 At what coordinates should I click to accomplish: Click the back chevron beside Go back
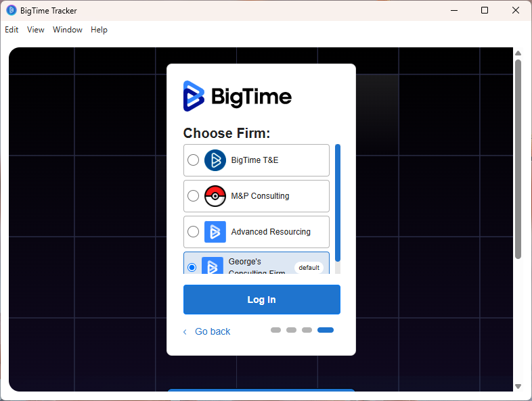pos(185,332)
